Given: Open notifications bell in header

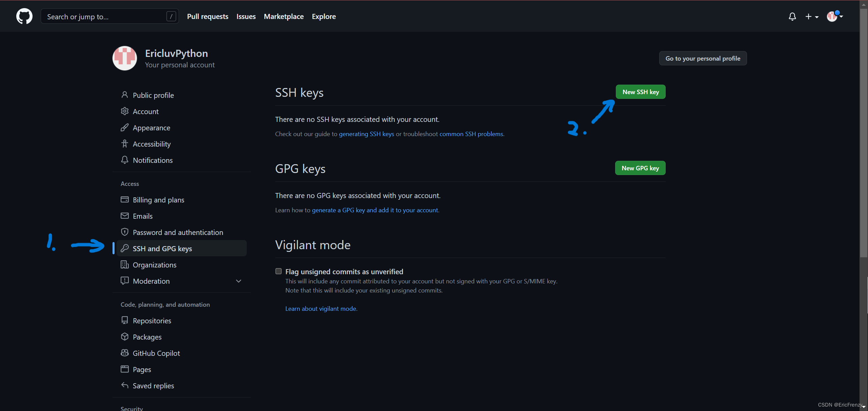Looking at the screenshot, I should pos(792,16).
